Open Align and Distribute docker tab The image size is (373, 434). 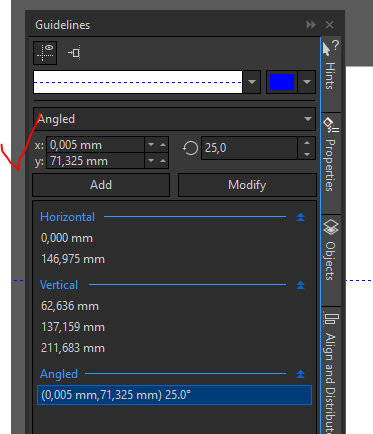pos(330,372)
